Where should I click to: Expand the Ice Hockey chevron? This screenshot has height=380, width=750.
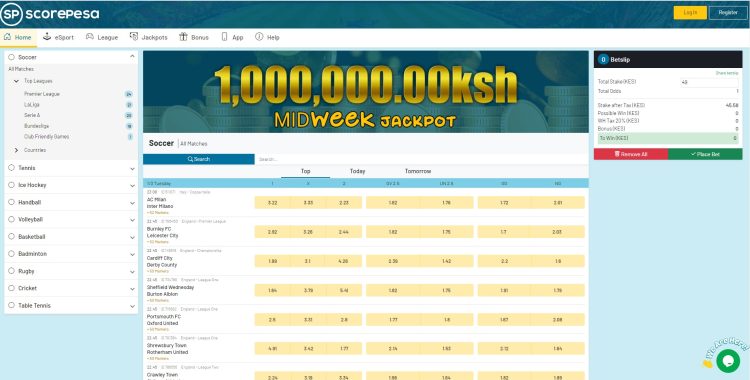[132, 186]
